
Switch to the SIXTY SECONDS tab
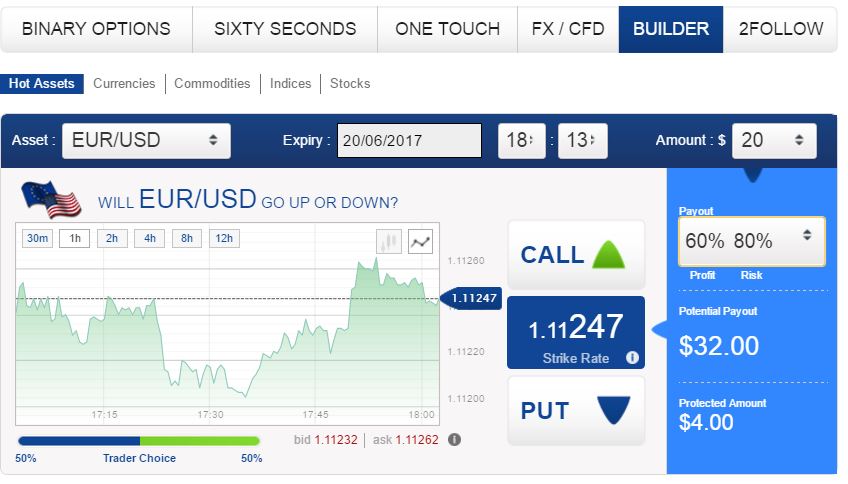pyautogui.click(x=285, y=29)
